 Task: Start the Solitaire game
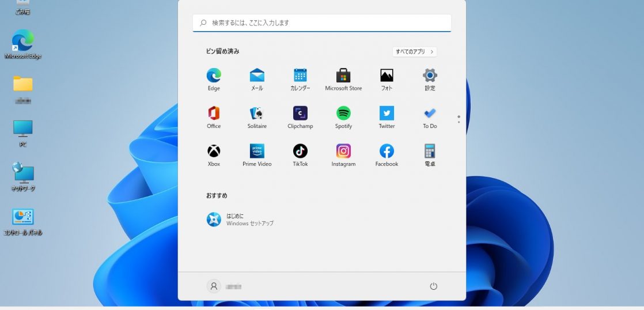(x=257, y=118)
